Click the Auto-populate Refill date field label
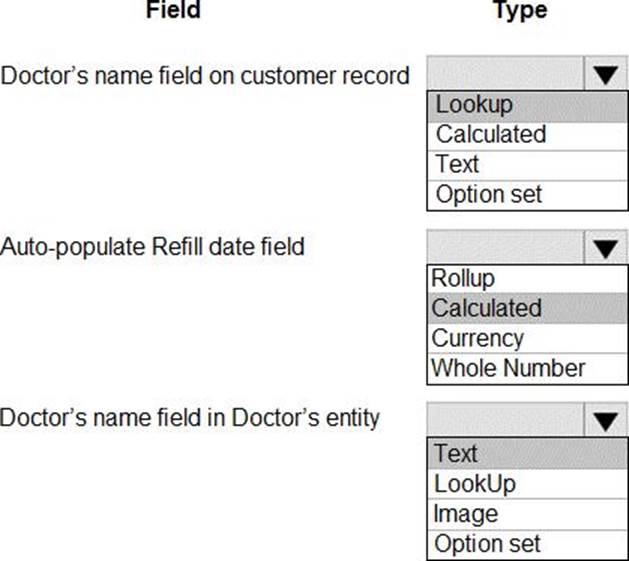The width and height of the screenshot is (629, 561). click(x=152, y=246)
